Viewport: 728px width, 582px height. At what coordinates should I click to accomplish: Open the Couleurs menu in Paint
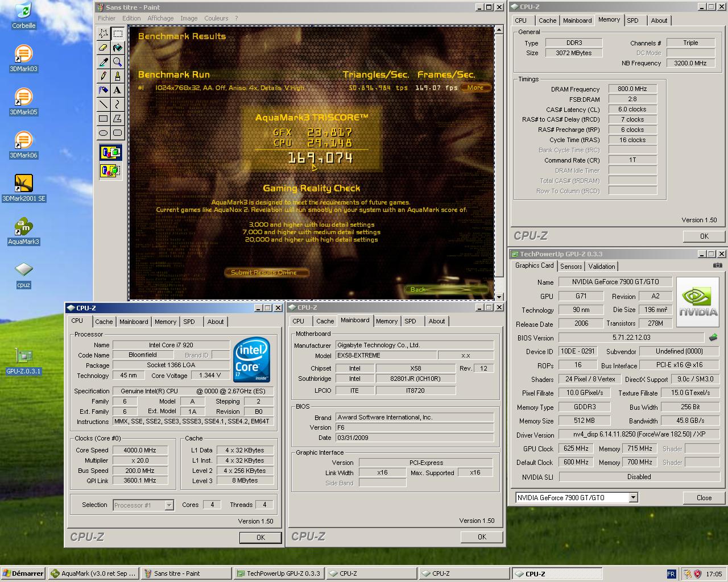tap(216, 18)
